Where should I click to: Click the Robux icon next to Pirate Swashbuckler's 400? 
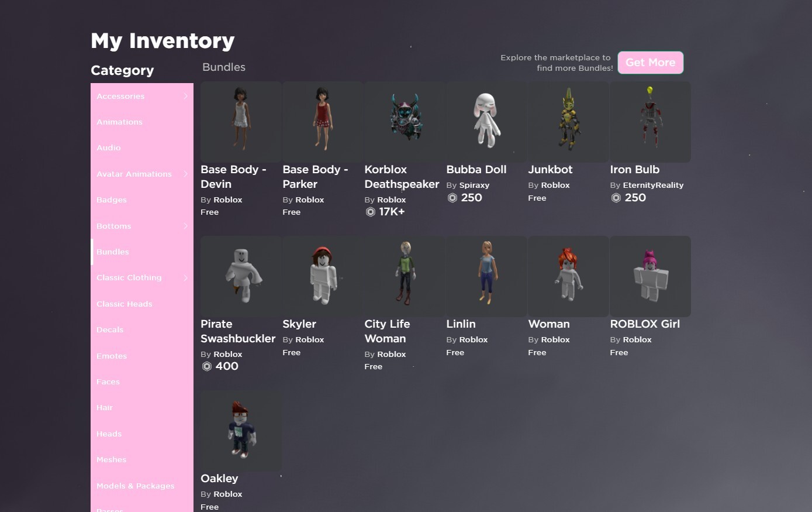[207, 366]
